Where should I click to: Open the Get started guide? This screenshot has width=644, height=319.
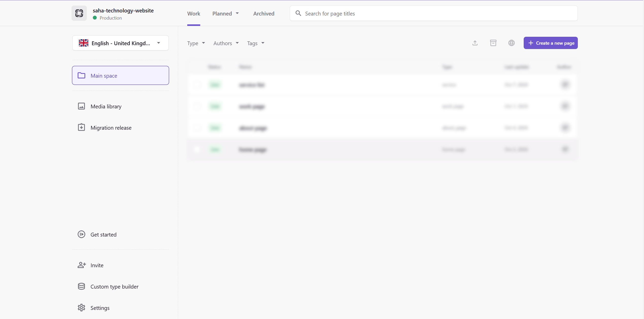tap(103, 234)
